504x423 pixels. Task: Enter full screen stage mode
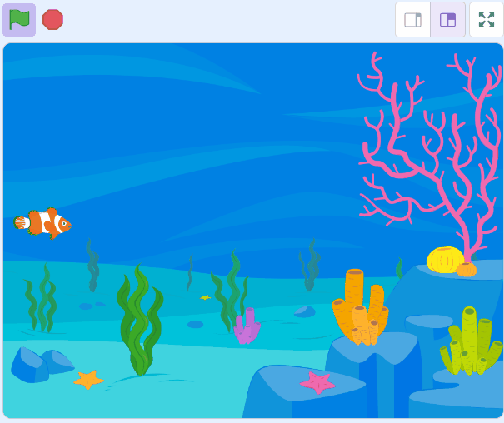(x=486, y=19)
